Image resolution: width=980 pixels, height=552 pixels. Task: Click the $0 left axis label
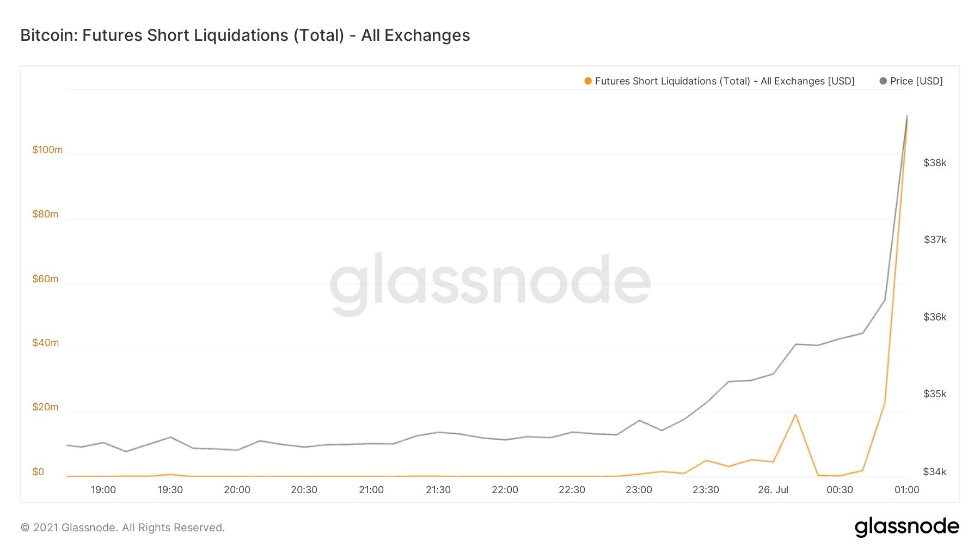tap(38, 472)
